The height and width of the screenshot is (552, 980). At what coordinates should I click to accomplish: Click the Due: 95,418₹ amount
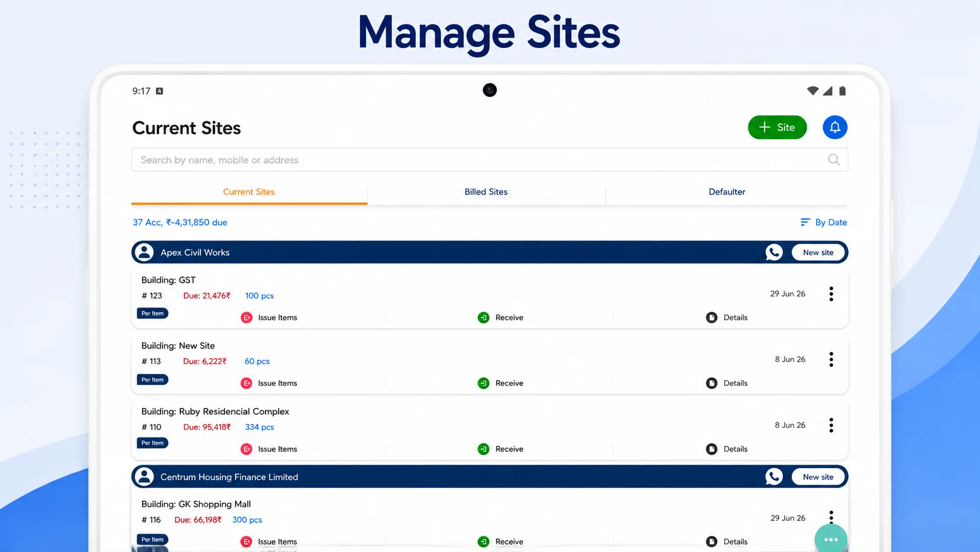207,427
